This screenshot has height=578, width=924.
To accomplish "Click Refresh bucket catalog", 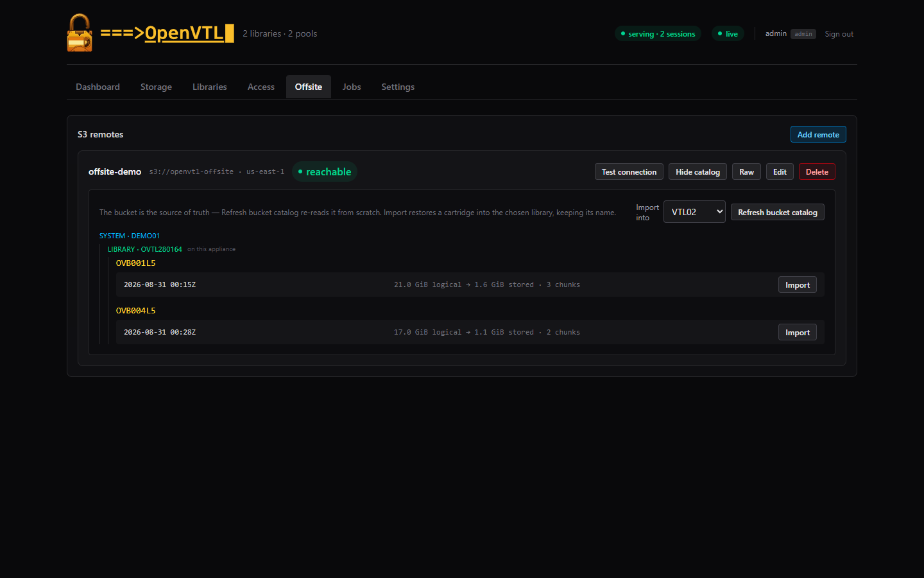I will [x=778, y=212].
